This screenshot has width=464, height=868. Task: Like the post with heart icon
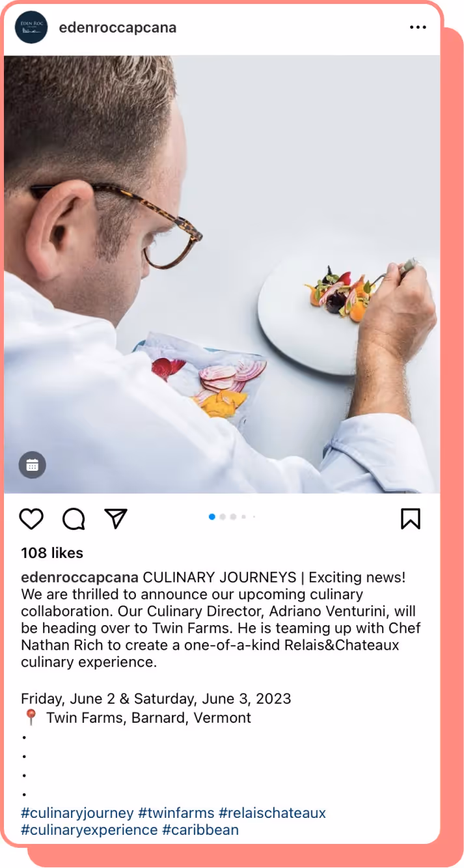click(31, 519)
